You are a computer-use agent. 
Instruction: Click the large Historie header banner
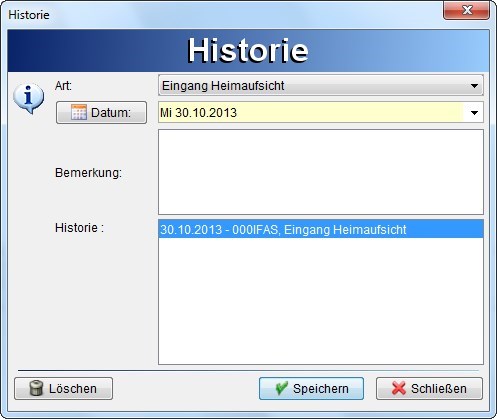(248, 51)
